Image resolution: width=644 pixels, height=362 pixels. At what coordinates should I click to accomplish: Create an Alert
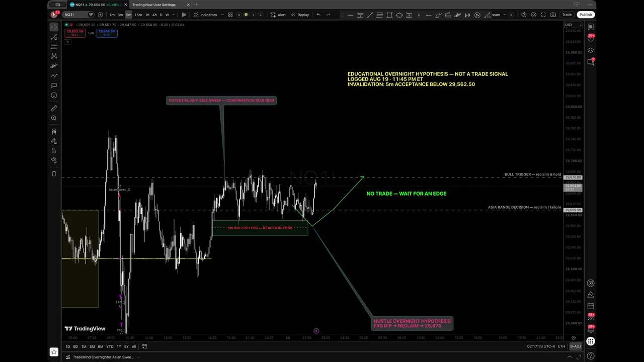pyautogui.click(x=278, y=15)
